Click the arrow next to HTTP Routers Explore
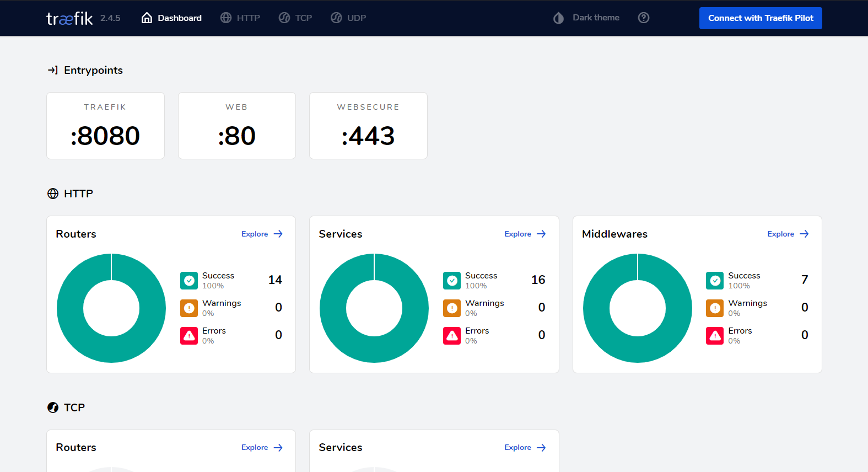 (x=278, y=234)
